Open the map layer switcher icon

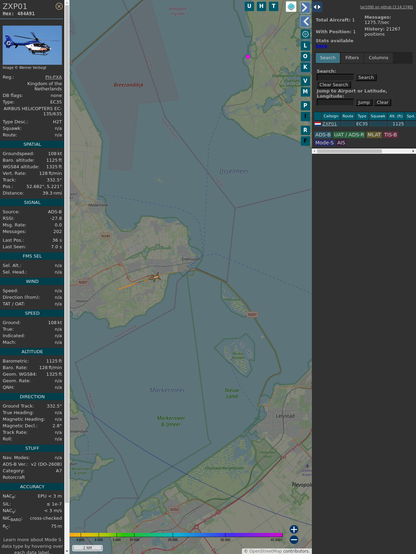[x=291, y=6]
